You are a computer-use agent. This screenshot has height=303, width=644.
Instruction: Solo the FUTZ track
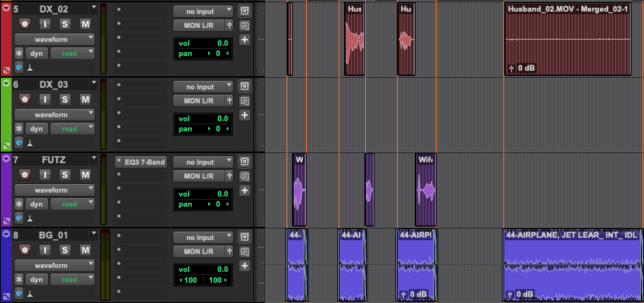(65, 175)
